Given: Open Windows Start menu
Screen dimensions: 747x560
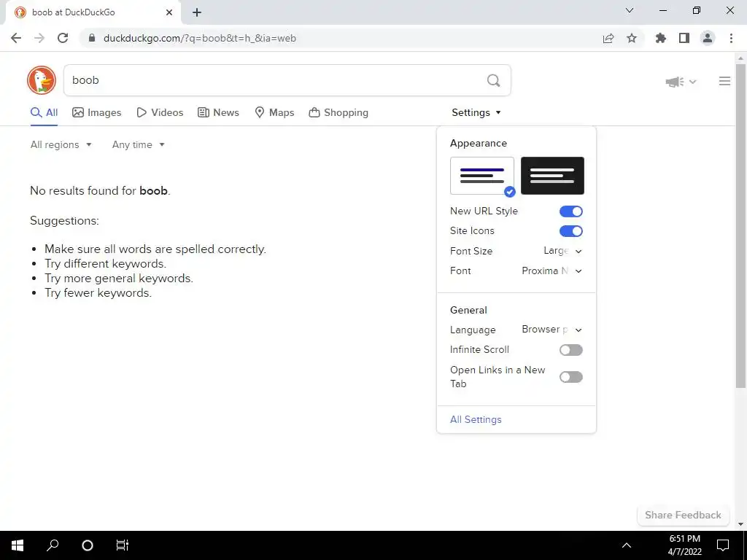Looking at the screenshot, I should (18, 545).
